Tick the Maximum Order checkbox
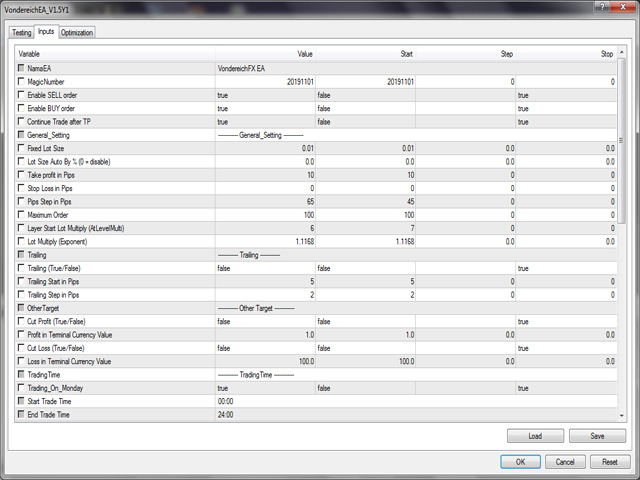This screenshot has height=480, width=640. click(21, 214)
